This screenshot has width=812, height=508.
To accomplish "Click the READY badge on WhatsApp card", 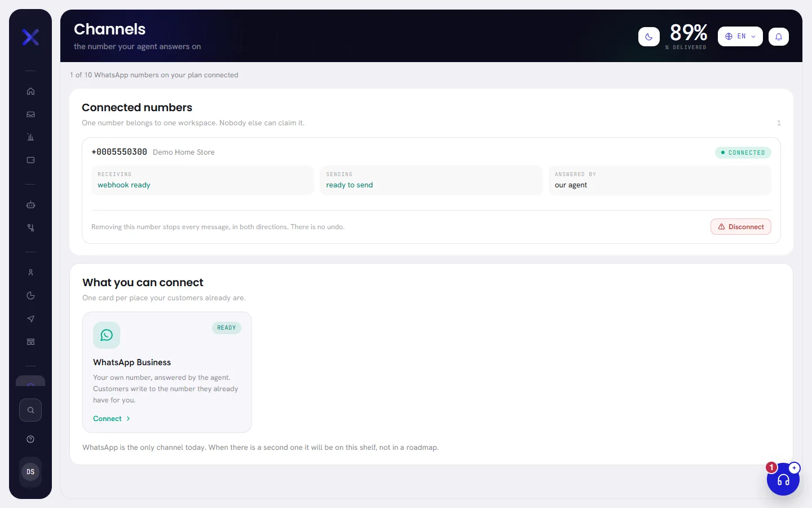I will (227, 328).
